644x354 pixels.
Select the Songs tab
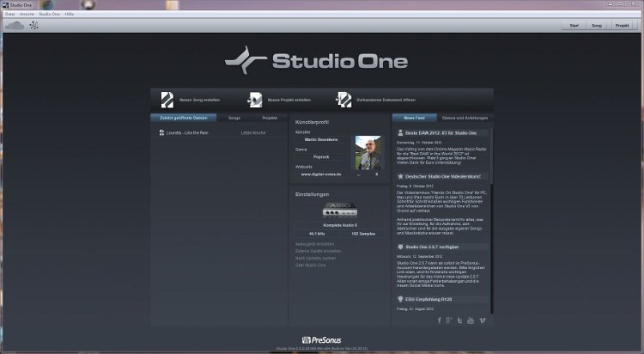click(234, 118)
